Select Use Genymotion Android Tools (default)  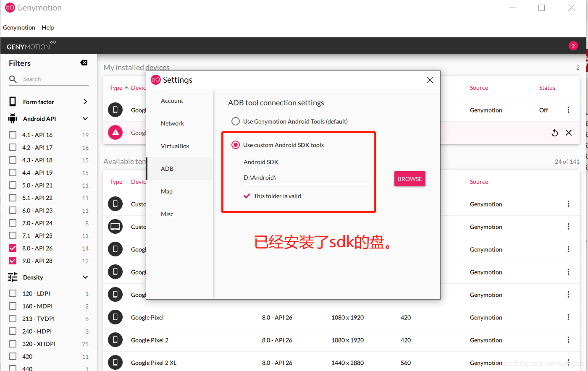pyautogui.click(x=236, y=121)
